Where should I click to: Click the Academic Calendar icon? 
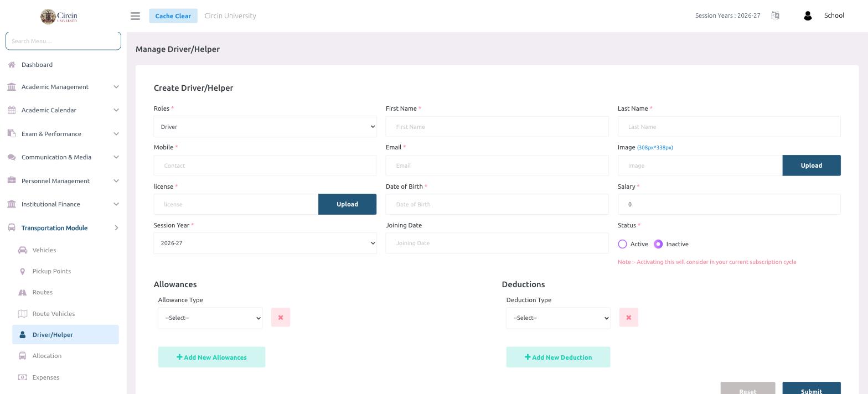coord(12,110)
